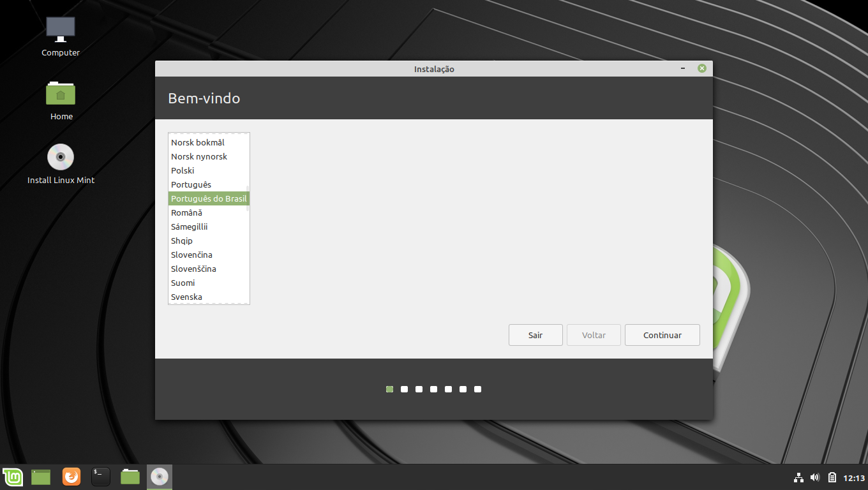Select Norsk nynorsk language
The image size is (868, 490).
click(207, 156)
